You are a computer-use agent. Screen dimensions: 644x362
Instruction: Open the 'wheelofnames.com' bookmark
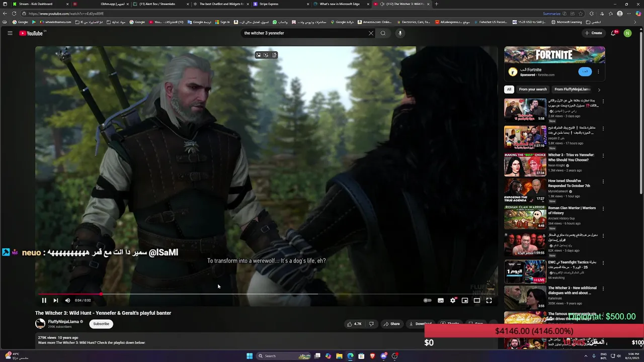[56, 22]
